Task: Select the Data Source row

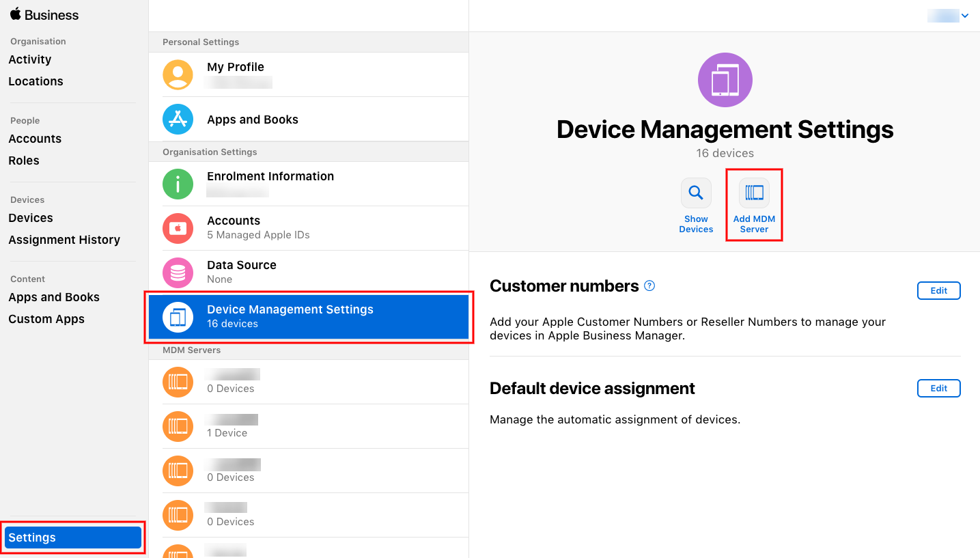Action: coord(309,273)
